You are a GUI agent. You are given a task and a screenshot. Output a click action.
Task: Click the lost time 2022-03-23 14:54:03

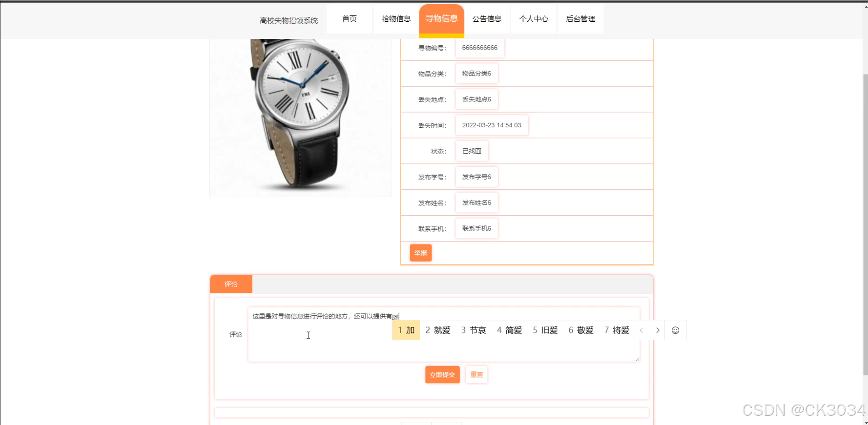pos(492,125)
